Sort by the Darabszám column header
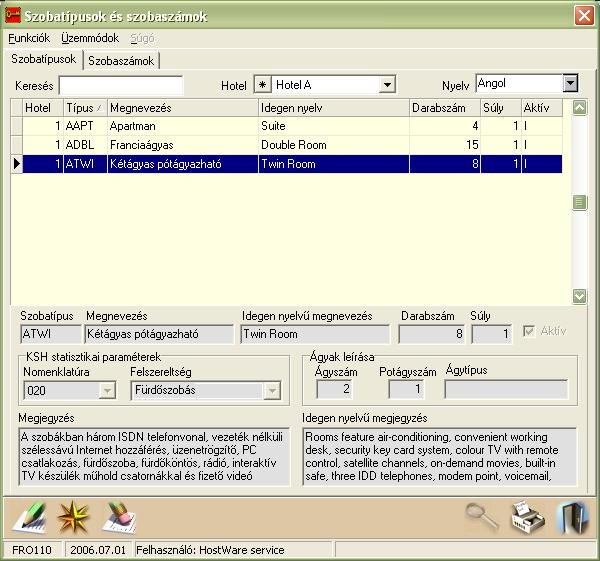 (445, 108)
